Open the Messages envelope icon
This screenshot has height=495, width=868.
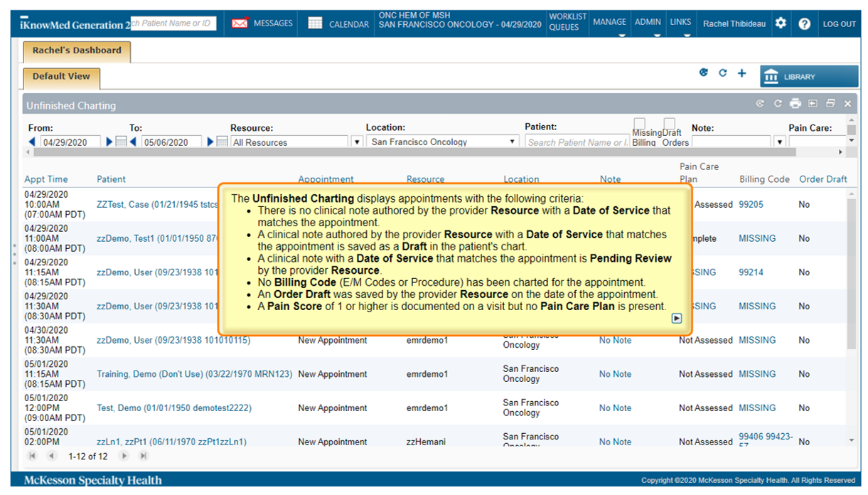point(240,23)
